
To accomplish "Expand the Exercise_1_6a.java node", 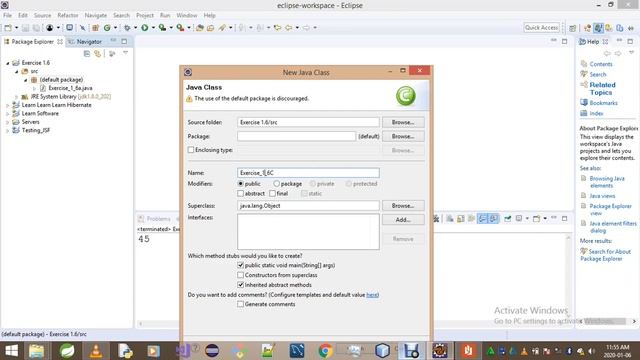I will pos(34,88).
